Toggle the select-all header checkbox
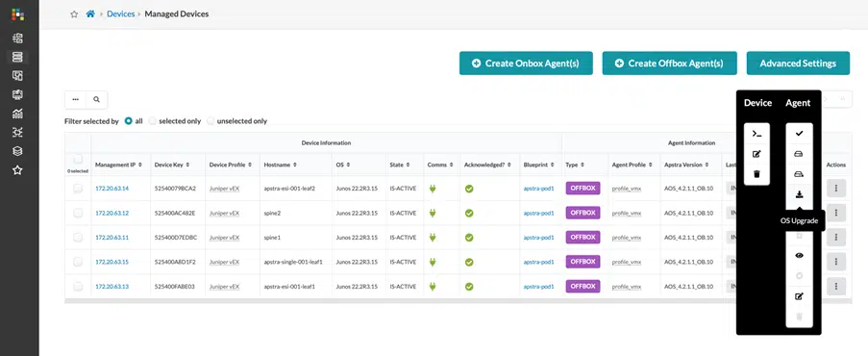This screenshot has height=356, width=868. tap(78, 159)
